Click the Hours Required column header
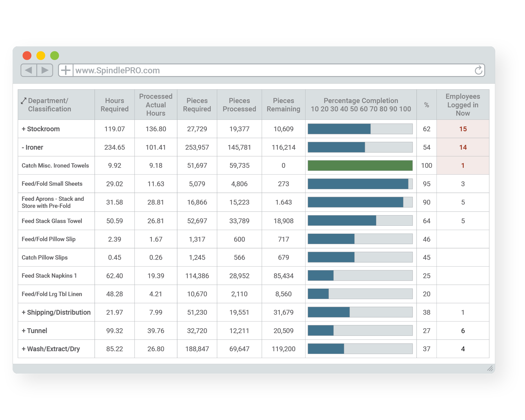Image resolution: width=525 pixels, height=420 pixels. 114,105
